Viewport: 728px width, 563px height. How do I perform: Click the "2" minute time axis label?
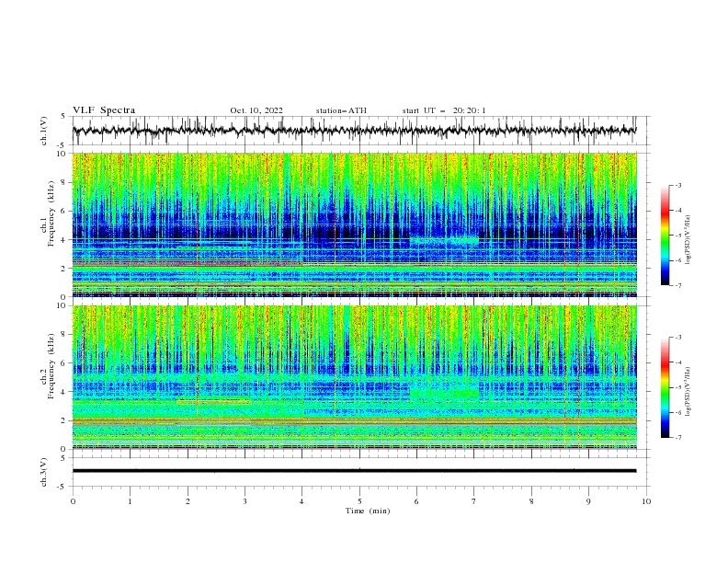point(188,501)
